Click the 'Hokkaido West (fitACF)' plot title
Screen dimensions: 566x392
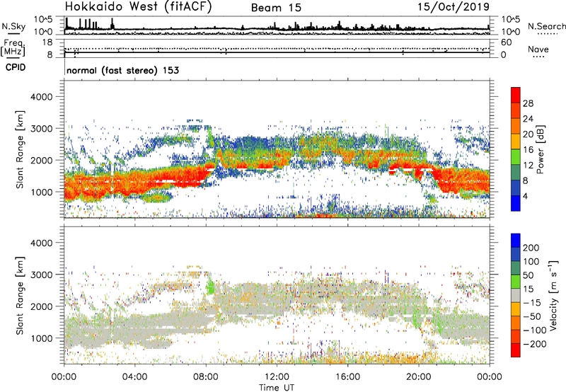pos(138,6)
